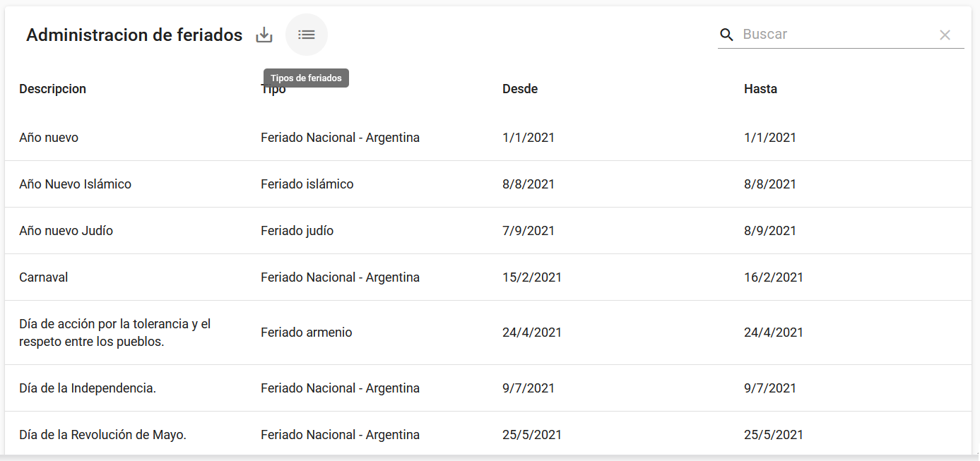Click the 15/2/2021 Desde date for Carnaval
Image resolution: width=980 pixels, height=461 pixels.
[x=531, y=277]
